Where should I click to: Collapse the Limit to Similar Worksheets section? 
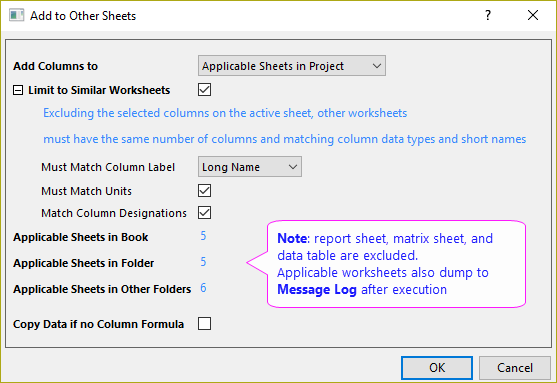coord(18,90)
